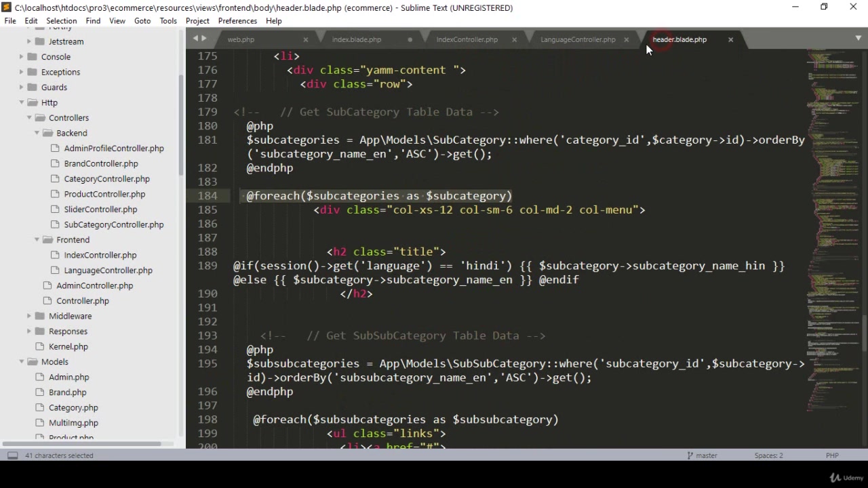This screenshot has width=868, height=488.
Task: Switch to the web.php tab
Action: (241, 39)
